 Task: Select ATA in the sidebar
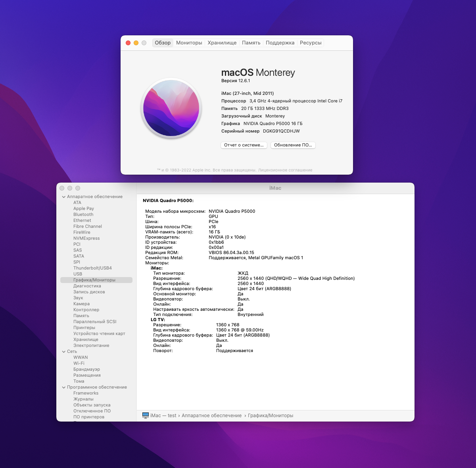click(77, 203)
